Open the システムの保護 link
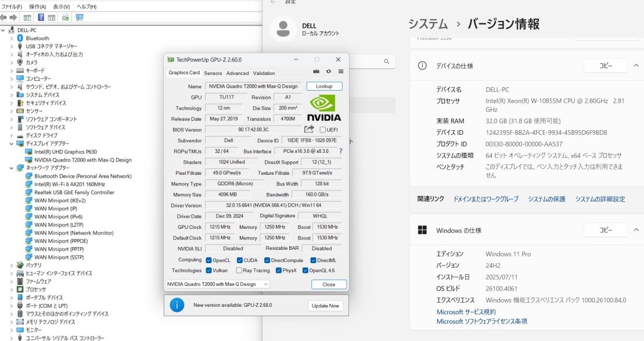This screenshot has height=341, width=644. point(546,199)
